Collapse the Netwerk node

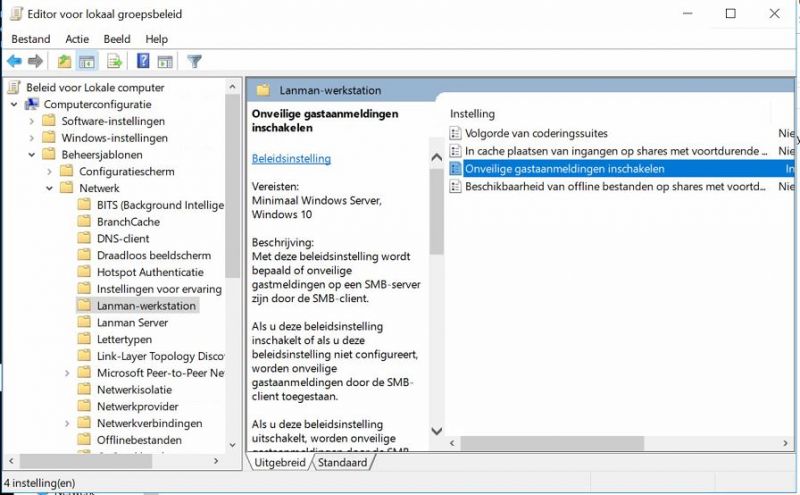click(49, 188)
